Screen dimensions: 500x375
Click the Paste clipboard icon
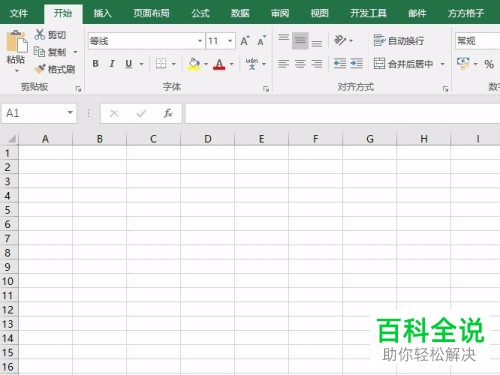tap(16, 41)
